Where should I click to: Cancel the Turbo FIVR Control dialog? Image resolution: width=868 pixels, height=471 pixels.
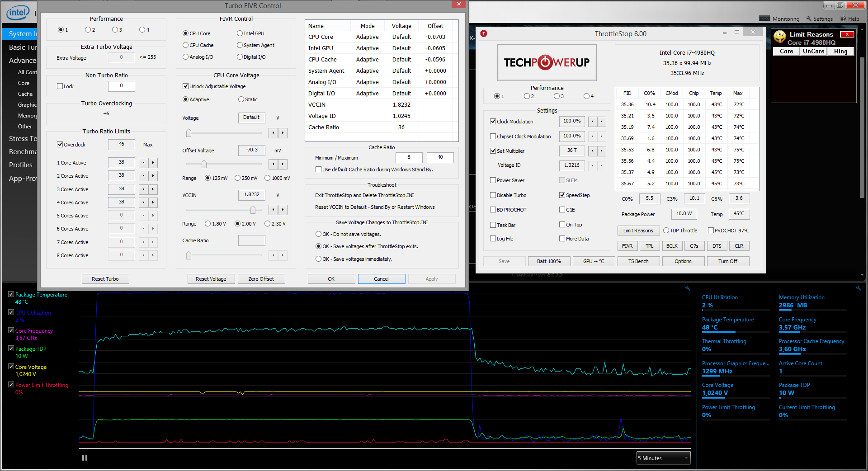381,279
